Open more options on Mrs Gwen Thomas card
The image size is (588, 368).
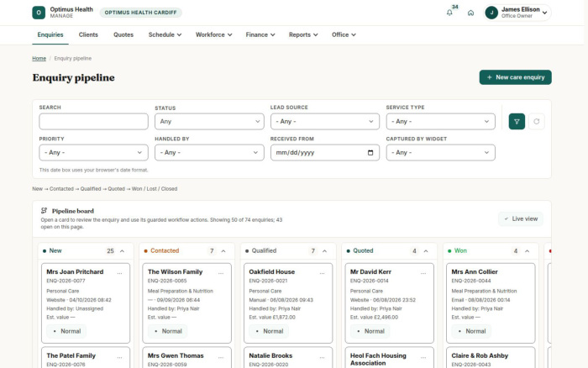coord(221,357)
